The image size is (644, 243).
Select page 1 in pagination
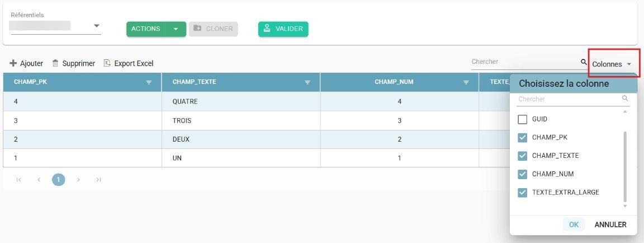pos(58,180)
